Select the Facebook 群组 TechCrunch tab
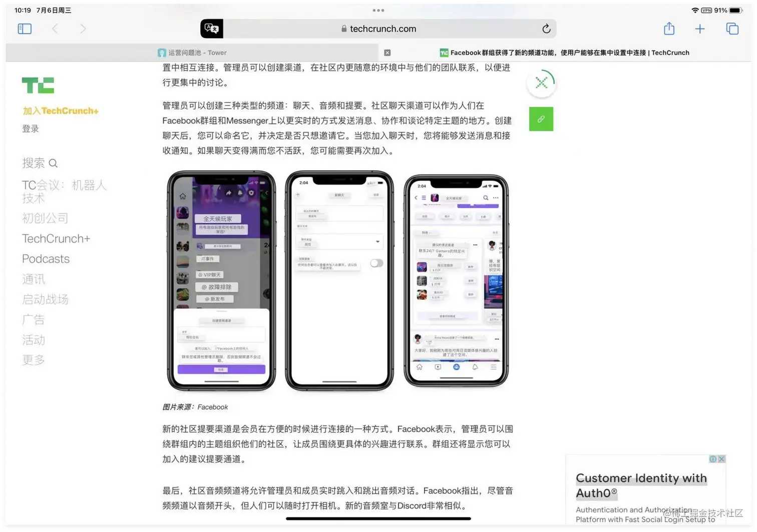757x532 pixels. 564,53
